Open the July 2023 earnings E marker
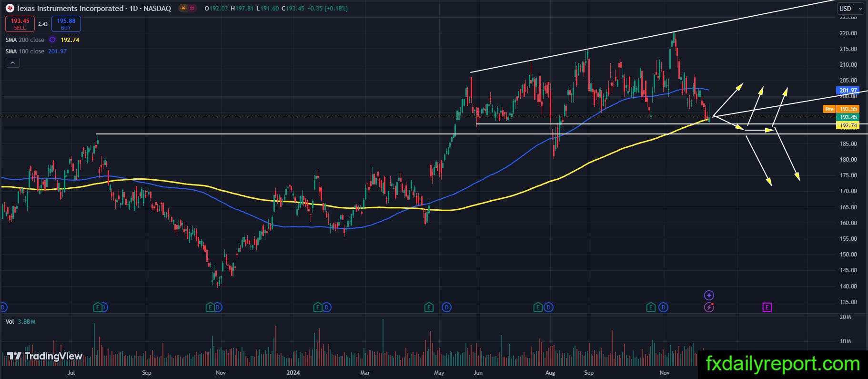868x379 pixels. (98, 307)
